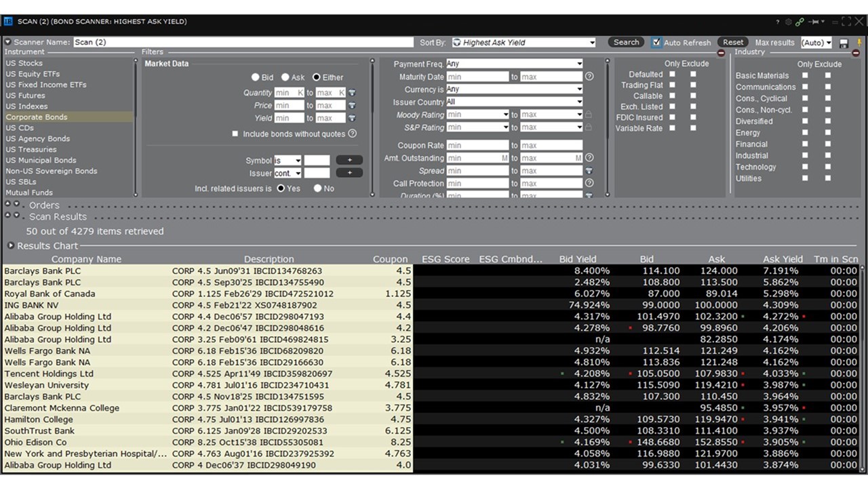The height and width of the screenshot is (488, 868).
Task: Save the scanner layout using the disk icon
Action: point(844,43)
